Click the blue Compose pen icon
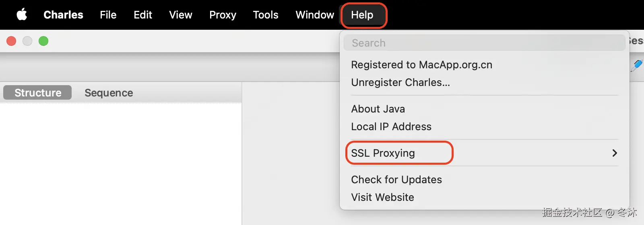The image size is (644, 225). [x=637, y=65]
